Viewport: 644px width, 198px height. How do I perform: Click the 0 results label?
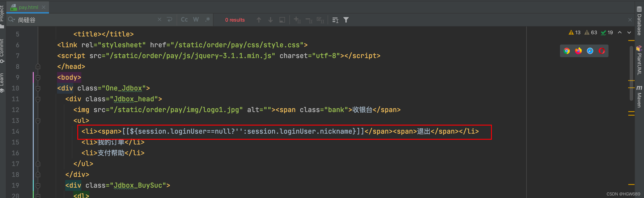click(235, 20)
